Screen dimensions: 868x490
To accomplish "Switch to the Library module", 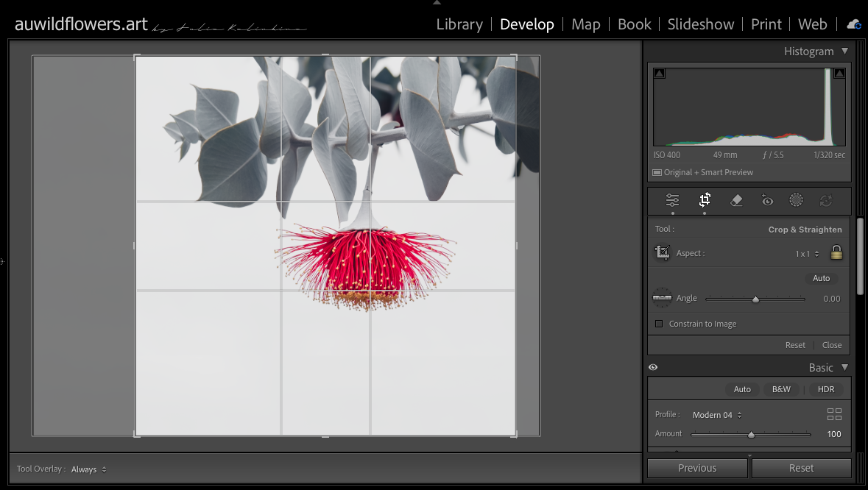I will pos(459,24).
